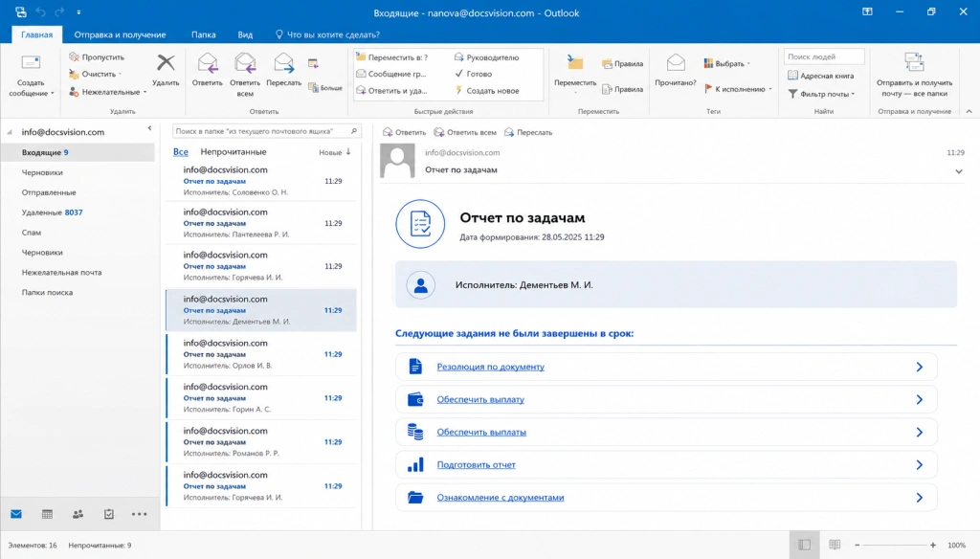Collapse the ribbon arrow
This screenshot has height=559, width=980.
(x=969, y=111)
